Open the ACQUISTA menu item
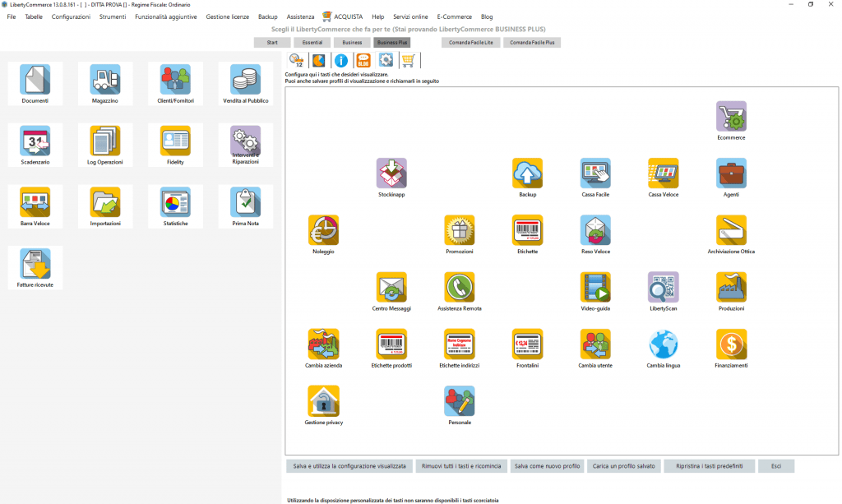The height and width of the screenshot is (504, 842). coord(343,16)
